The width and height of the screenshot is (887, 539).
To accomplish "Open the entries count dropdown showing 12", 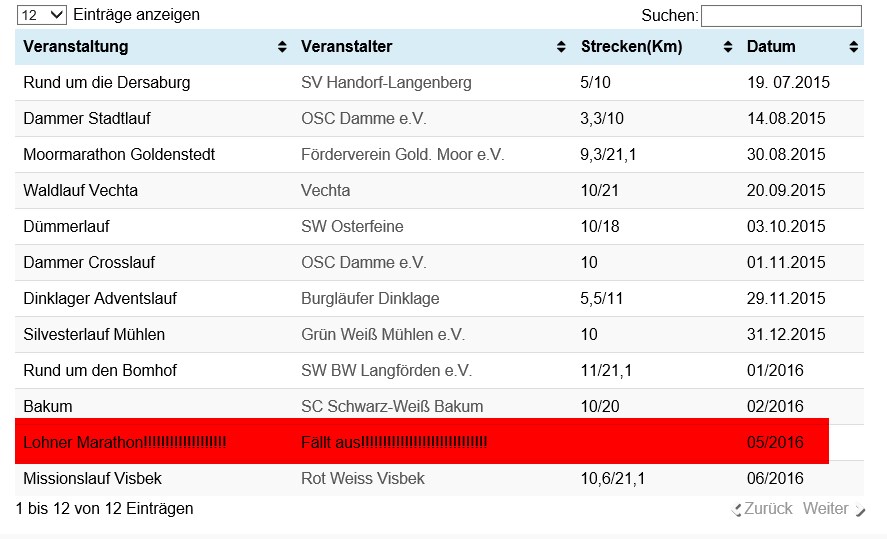I will pos(42,15).
